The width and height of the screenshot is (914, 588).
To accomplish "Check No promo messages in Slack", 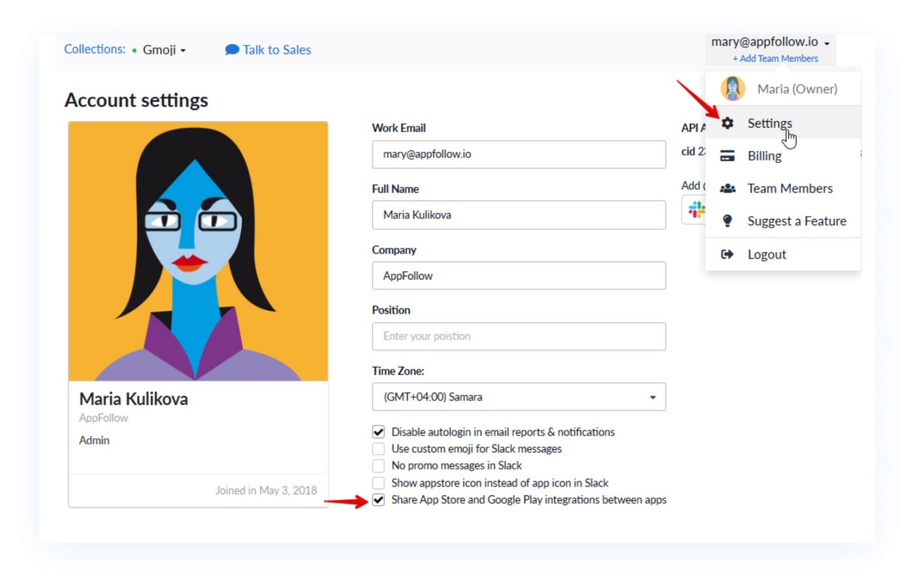I will 379,466.
